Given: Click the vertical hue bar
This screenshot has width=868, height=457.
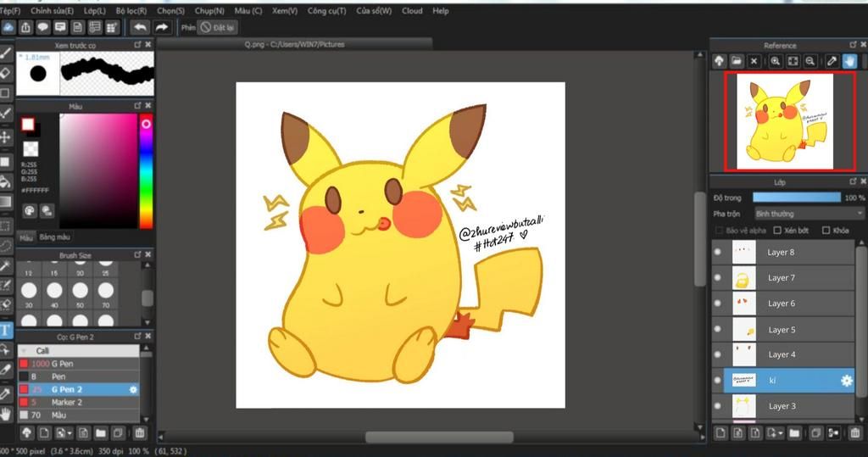Looking at the screenshot, I should pyautogui.click(x=146, y=170).
